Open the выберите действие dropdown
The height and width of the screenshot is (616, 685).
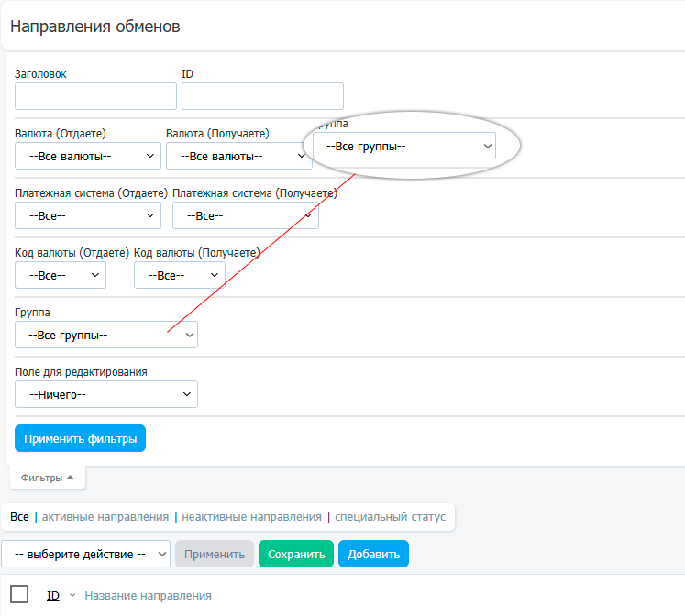point(85,554)
